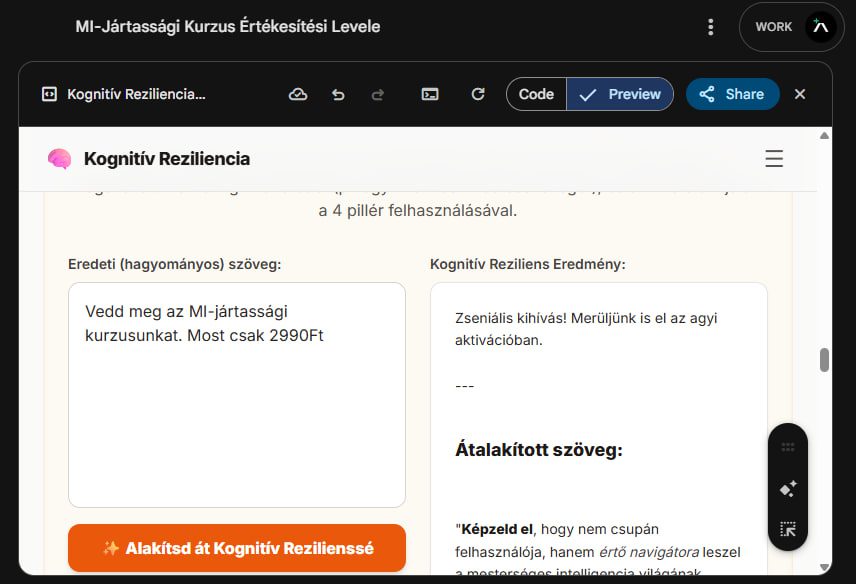
Task: Click the cloud save status icon
Action: (297, 94)
